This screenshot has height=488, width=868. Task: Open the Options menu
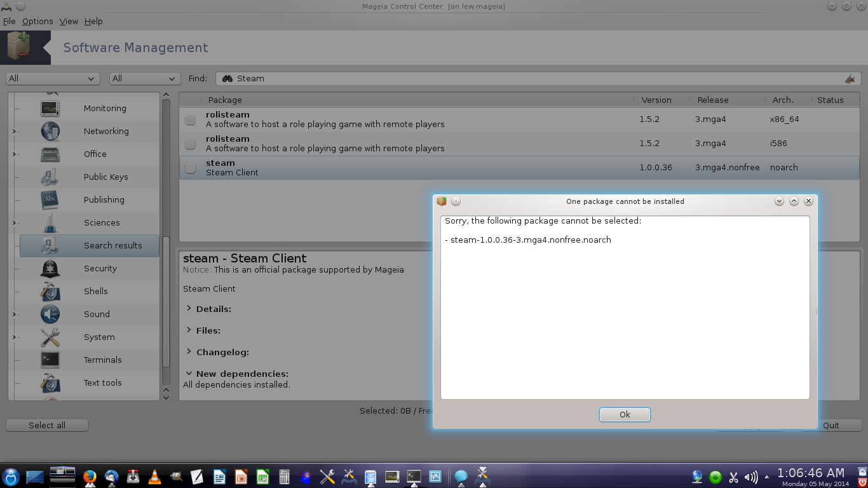coord(37,21)
